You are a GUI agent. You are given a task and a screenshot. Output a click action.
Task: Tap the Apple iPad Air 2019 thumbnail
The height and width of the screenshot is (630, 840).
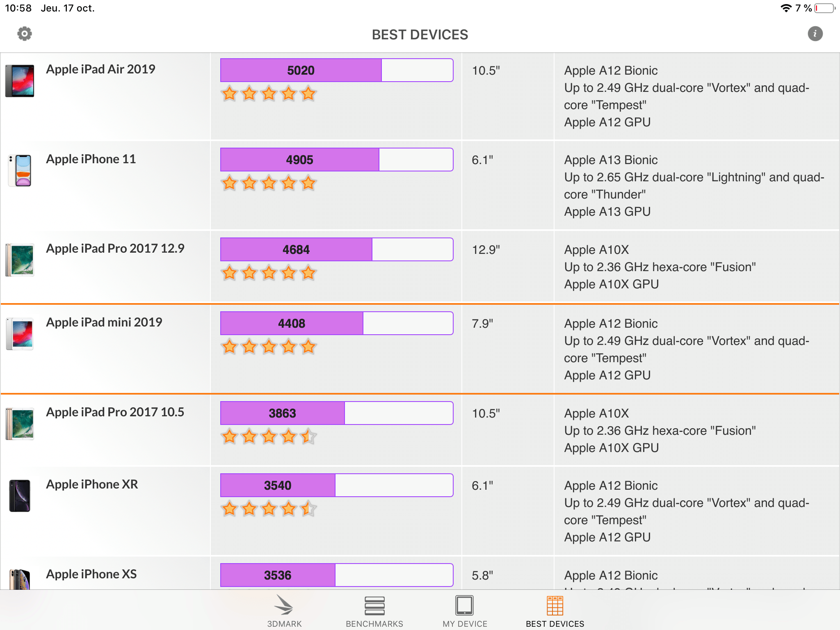pyautogui.click(x=20, y=81)
